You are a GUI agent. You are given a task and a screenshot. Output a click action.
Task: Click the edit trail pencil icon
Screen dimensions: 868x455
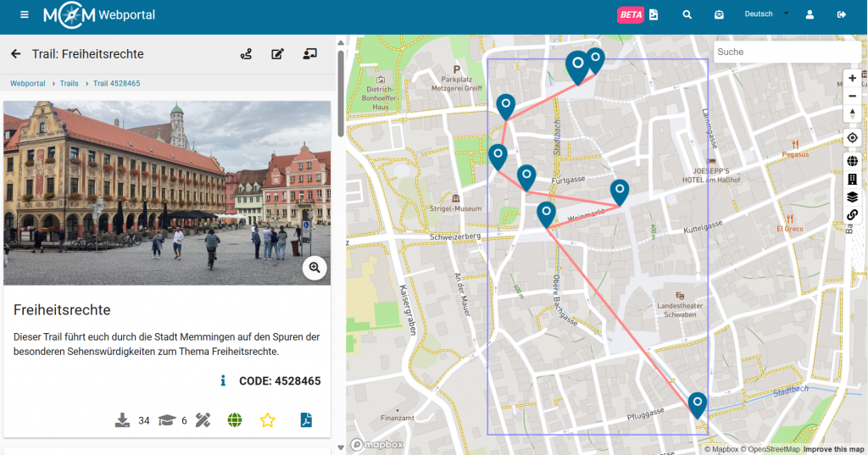point(277,54)
